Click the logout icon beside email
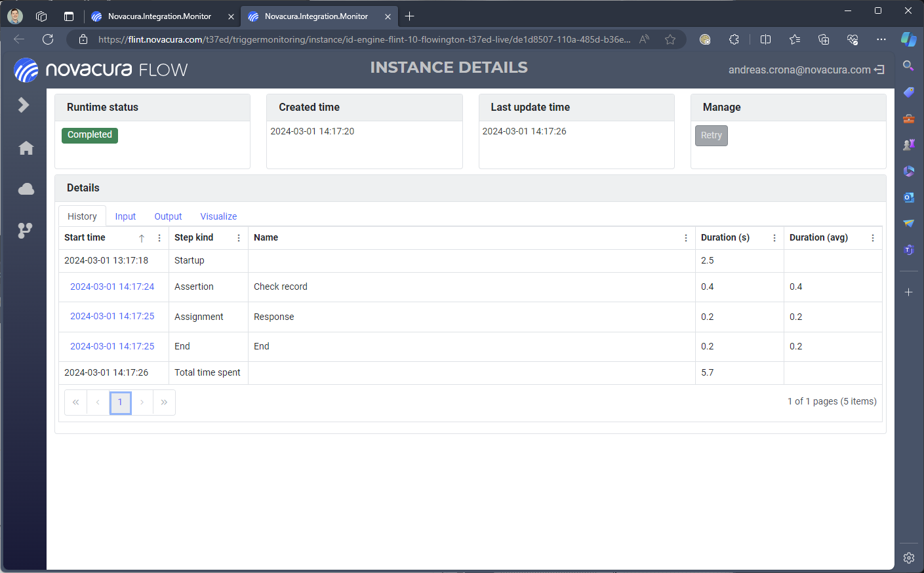 [x=879, y=69]
